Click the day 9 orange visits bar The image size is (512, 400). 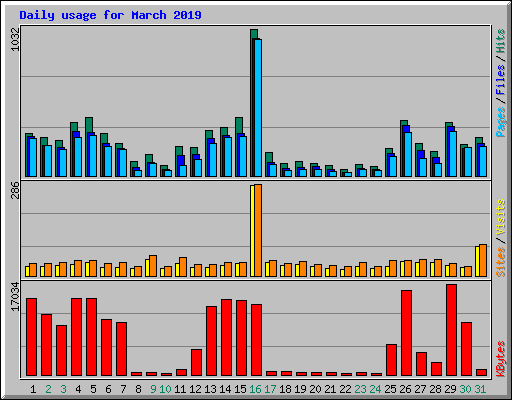click(x=153, y=266)
